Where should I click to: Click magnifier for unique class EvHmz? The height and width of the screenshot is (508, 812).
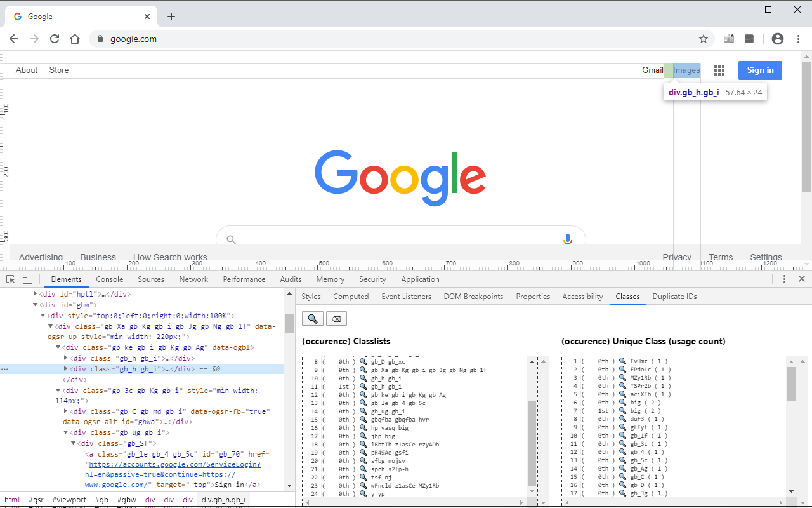[x=623, y=361]
